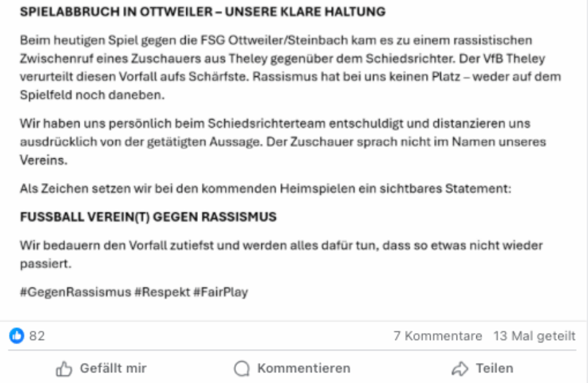This screenshot has height=383, width=588.
Task: Share the post via Teilen label
Action: pyautogui.click(x=494, y=368)
